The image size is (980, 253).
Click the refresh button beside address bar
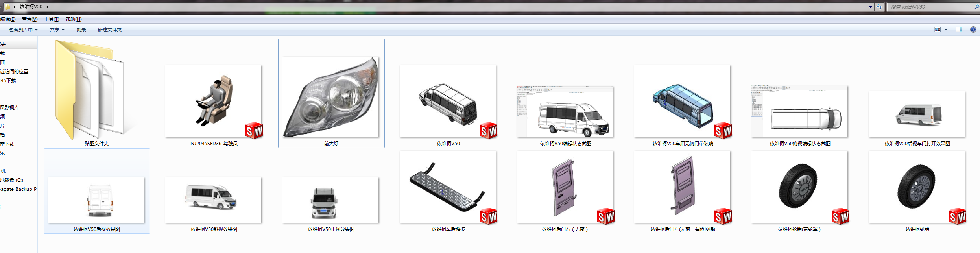pyautogui.click(x=879, y=7)
